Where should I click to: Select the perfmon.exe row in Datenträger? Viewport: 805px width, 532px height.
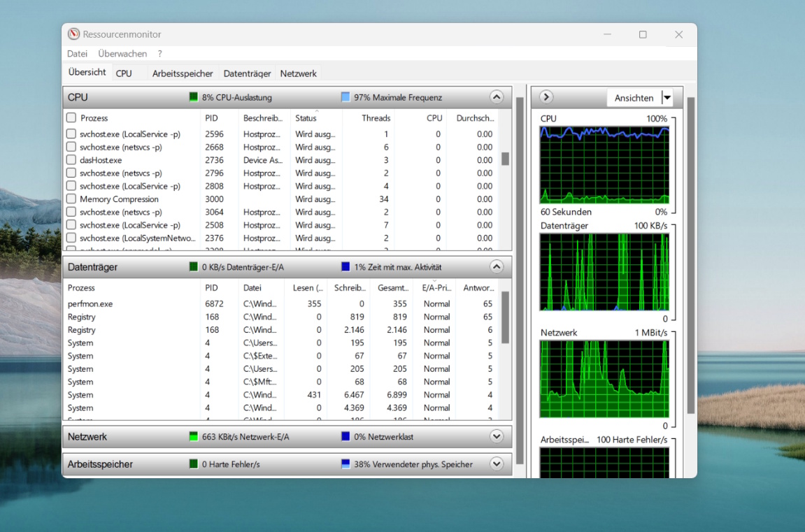point(90,304)
